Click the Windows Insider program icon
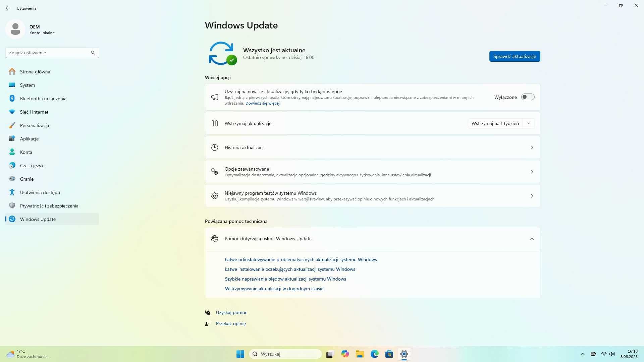Screen dimensions: 644x362 pos(215,196)
